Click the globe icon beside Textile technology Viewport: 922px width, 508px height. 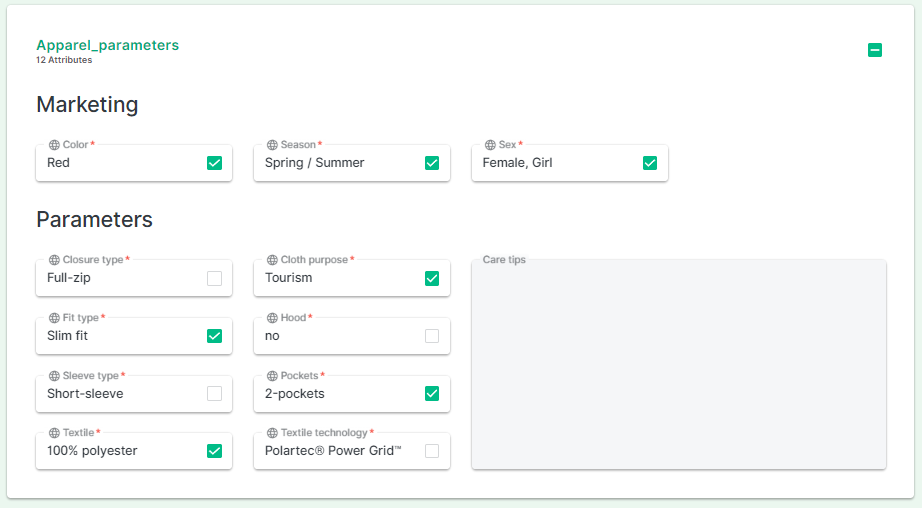coord(272,433)
